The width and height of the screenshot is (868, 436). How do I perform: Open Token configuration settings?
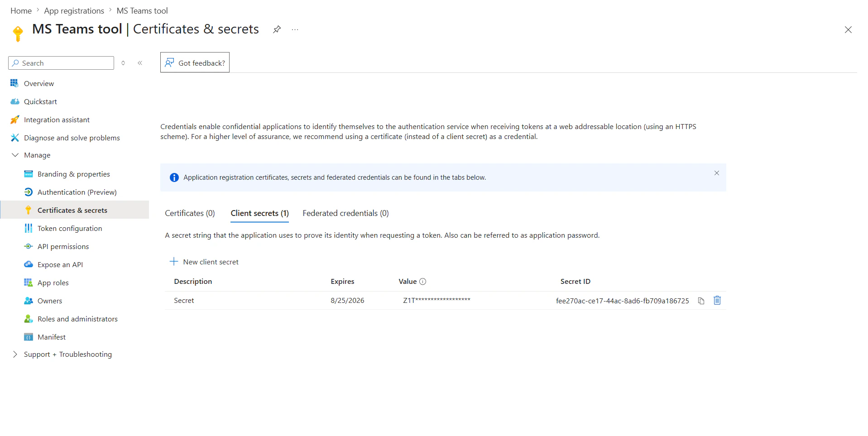(70, 228)
